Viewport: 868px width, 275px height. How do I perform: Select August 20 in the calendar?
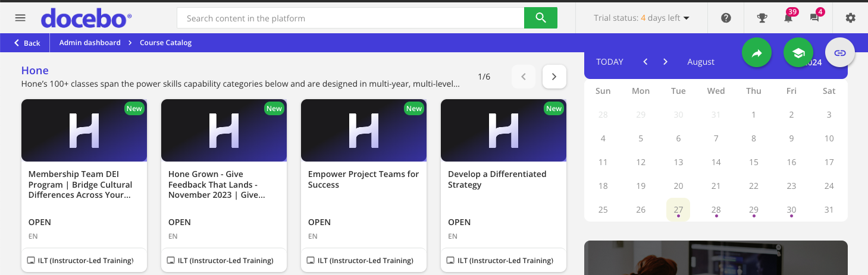(x=678, y=186)
